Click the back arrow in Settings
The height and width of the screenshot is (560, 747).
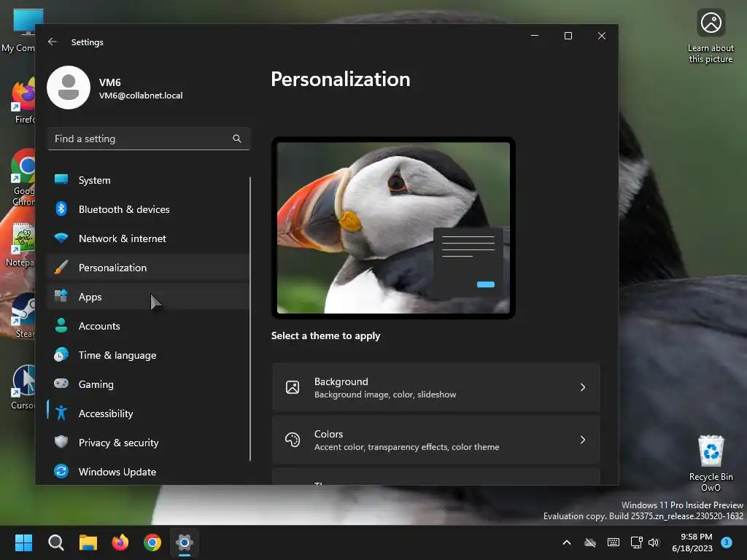(53, 42)
